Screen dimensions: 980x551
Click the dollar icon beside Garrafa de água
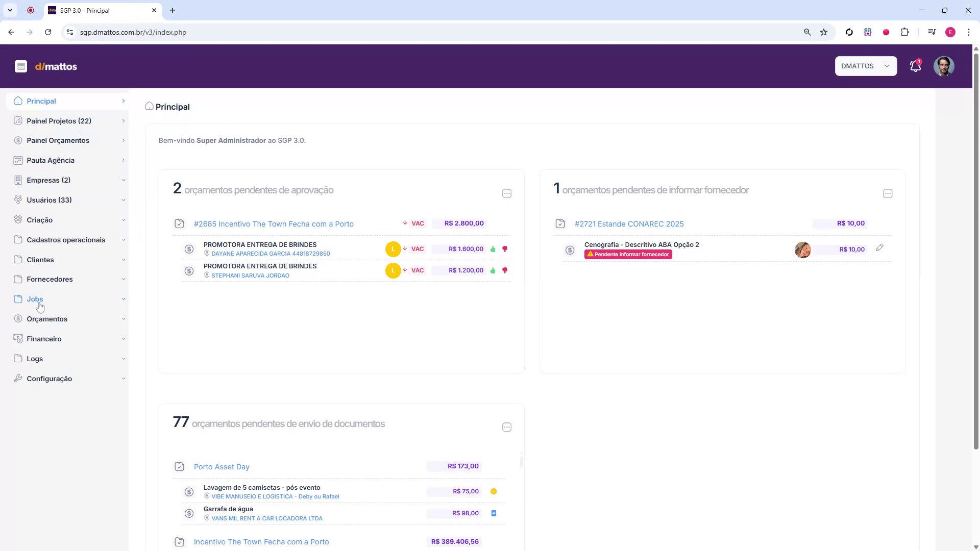[x=189, y=513]
